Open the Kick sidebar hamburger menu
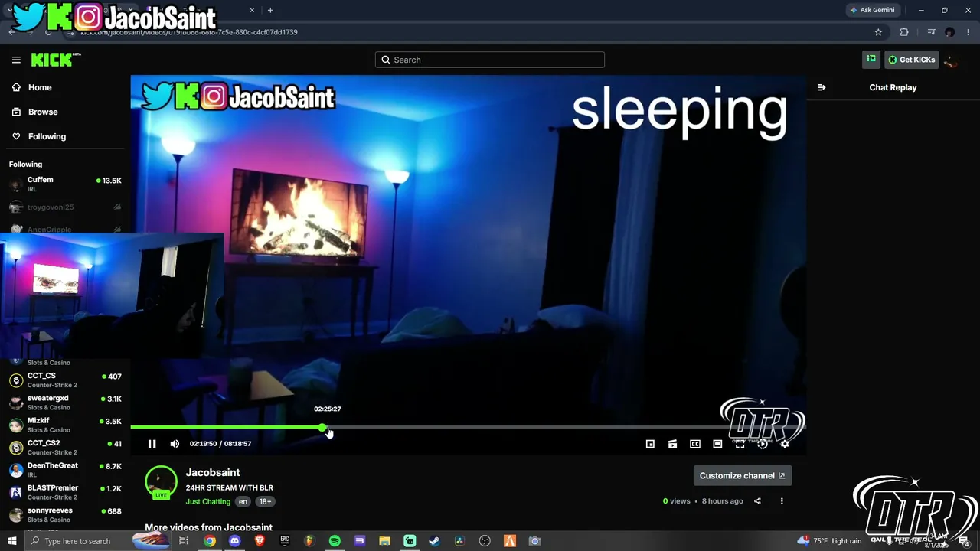This screenshot has width=980, height=551. click(16, 60)
